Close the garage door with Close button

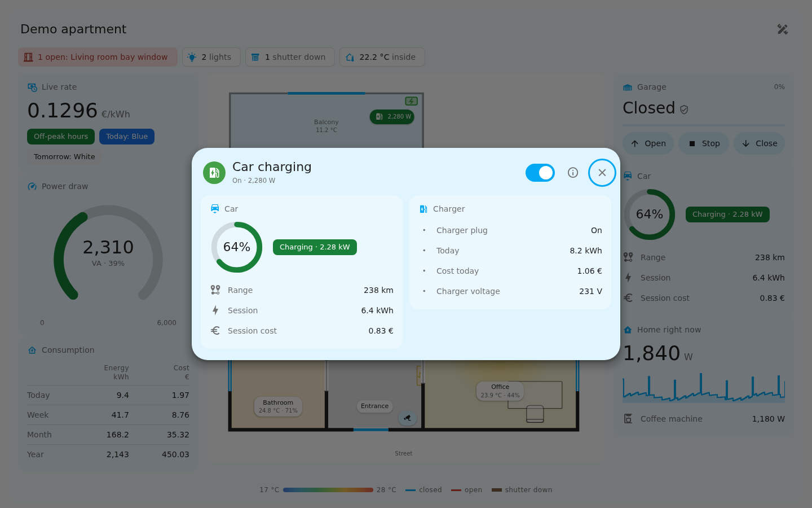(759, 143)
